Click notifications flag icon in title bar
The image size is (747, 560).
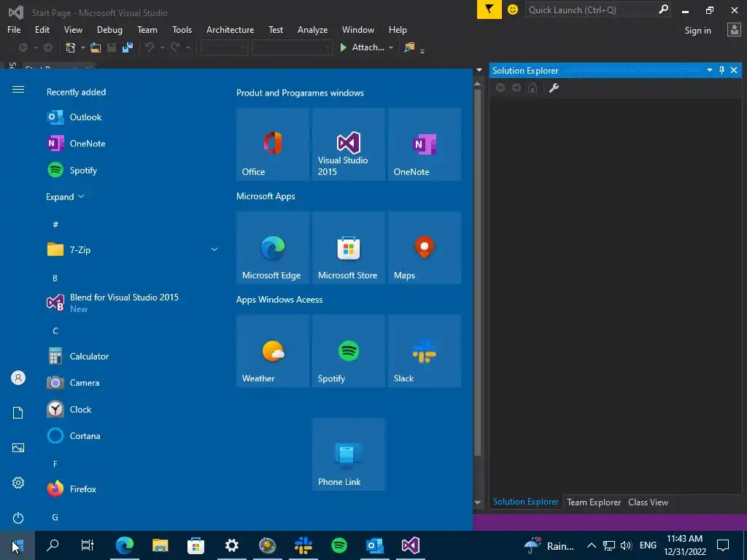489,9
